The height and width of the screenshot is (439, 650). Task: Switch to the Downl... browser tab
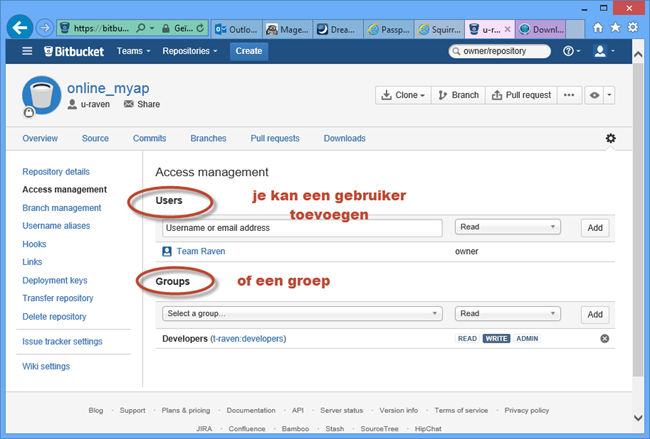(541, 29)
